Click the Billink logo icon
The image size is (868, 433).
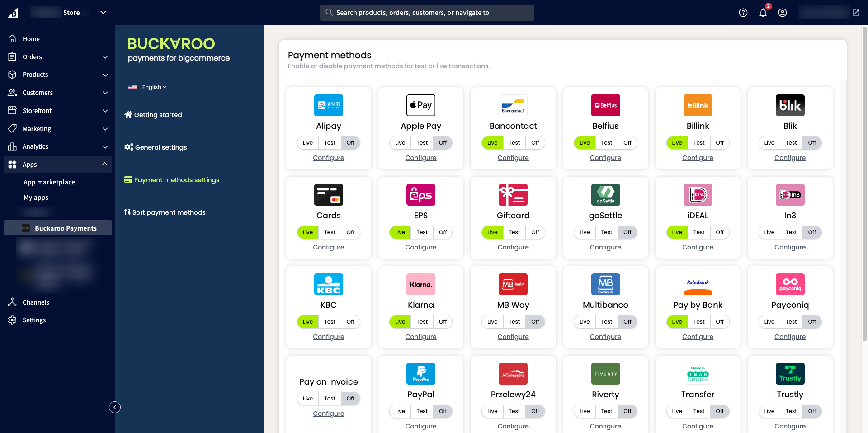698,105
